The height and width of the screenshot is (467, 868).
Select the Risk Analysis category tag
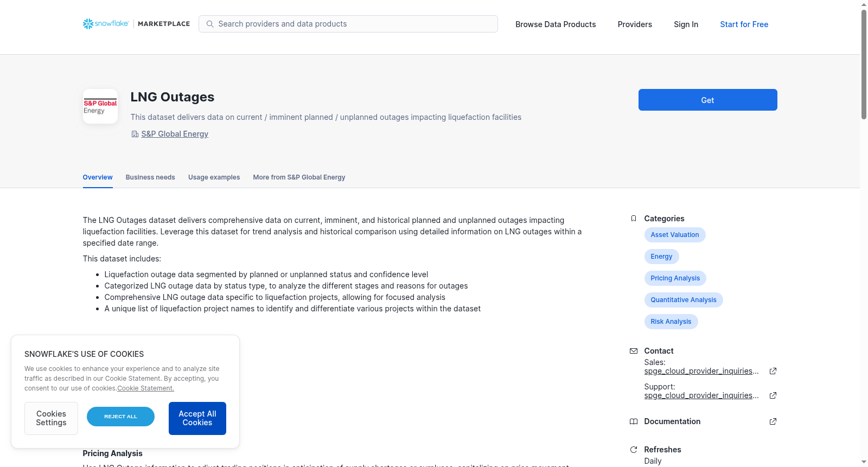(x=671, y=322)
